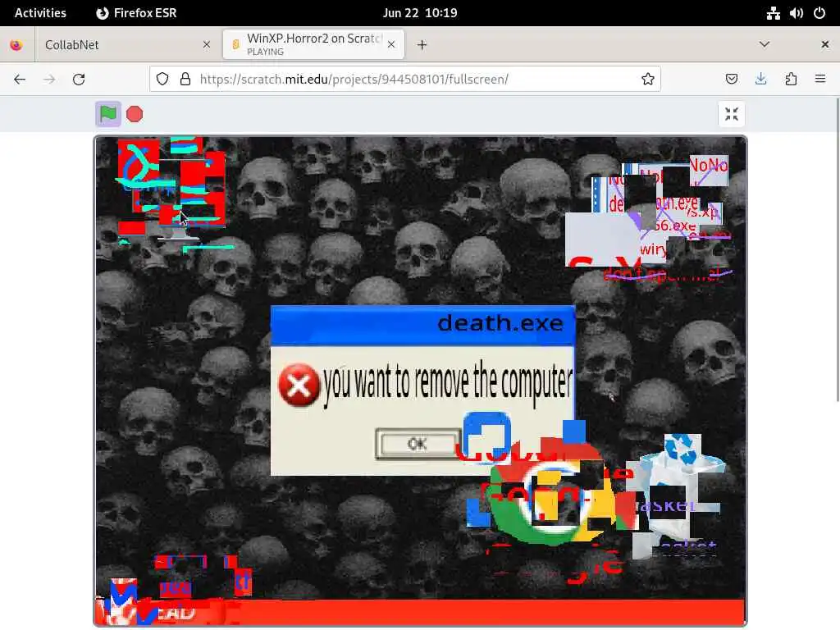Viewport: 840px width, 630px height.
Task: View site security padlock information
Action: tap(185, 80)
